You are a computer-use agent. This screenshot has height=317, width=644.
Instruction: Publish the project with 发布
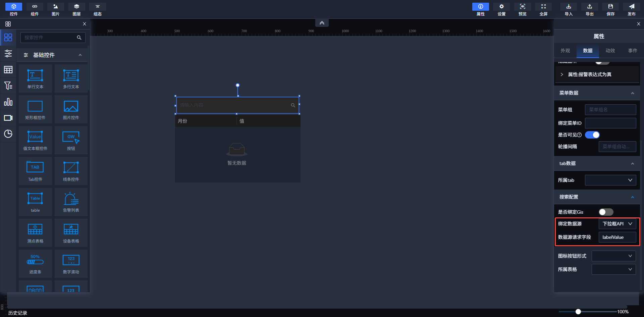[632, 9]
